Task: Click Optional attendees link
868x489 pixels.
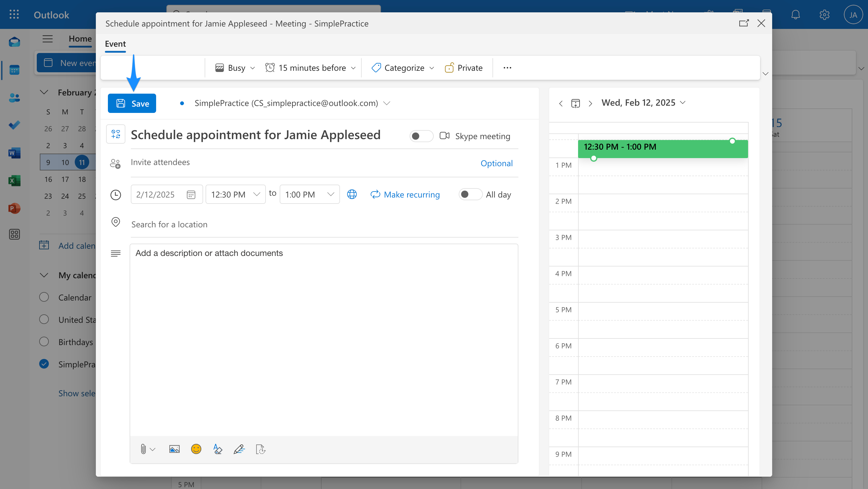Action: tap(496, 163)
